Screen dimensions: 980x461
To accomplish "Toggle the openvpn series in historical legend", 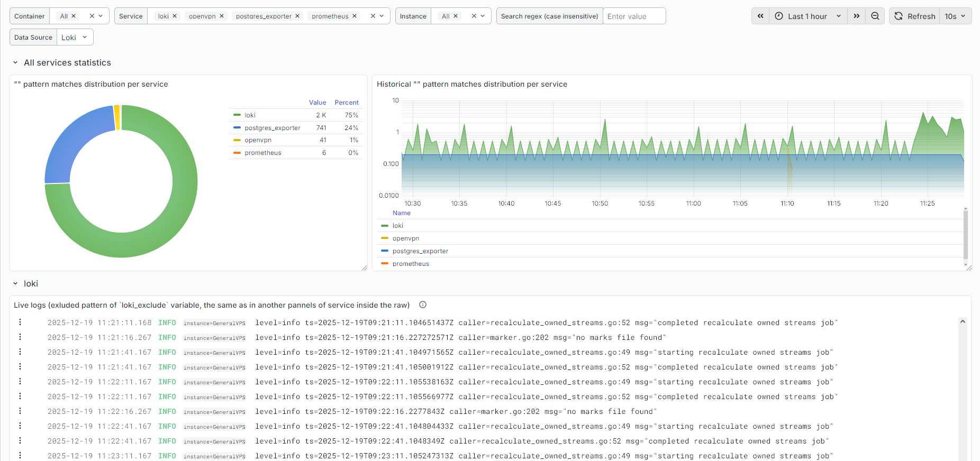I will (405, 238).
